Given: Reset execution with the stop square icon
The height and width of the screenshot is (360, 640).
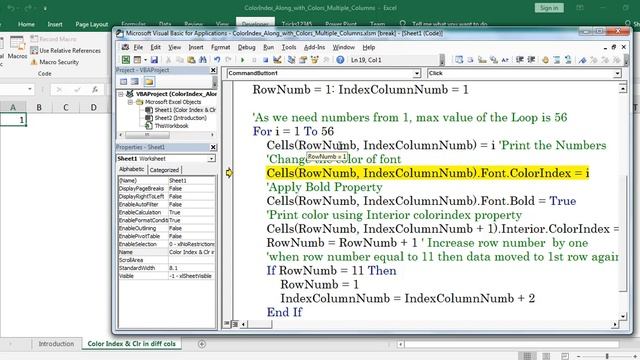Looking at the screenshot, I should [x=265, y=60].
